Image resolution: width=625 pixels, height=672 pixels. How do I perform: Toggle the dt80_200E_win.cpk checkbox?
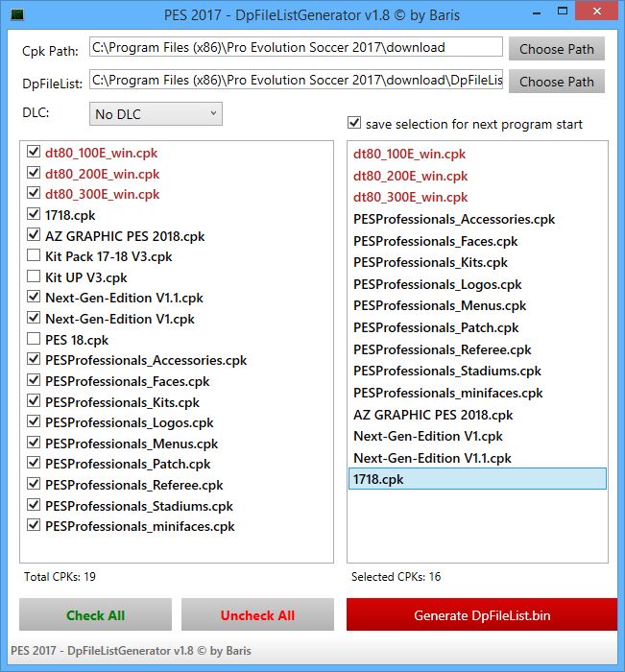coord(34,172)
